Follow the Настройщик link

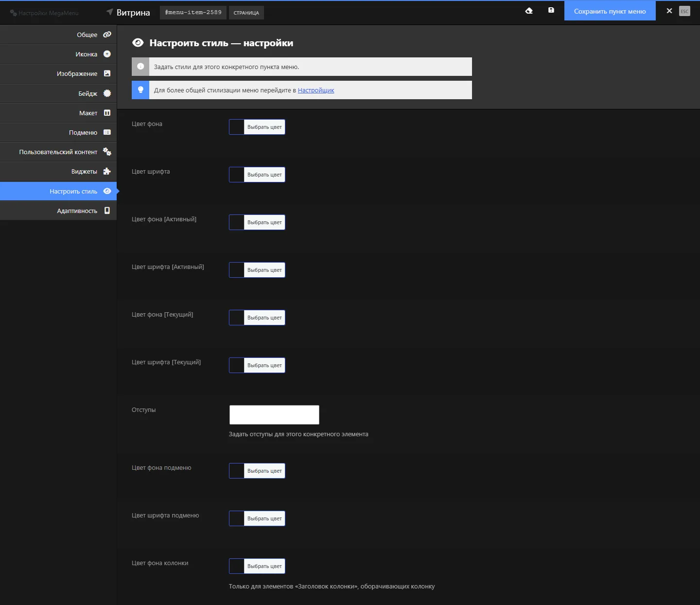(x=316, y=90)
